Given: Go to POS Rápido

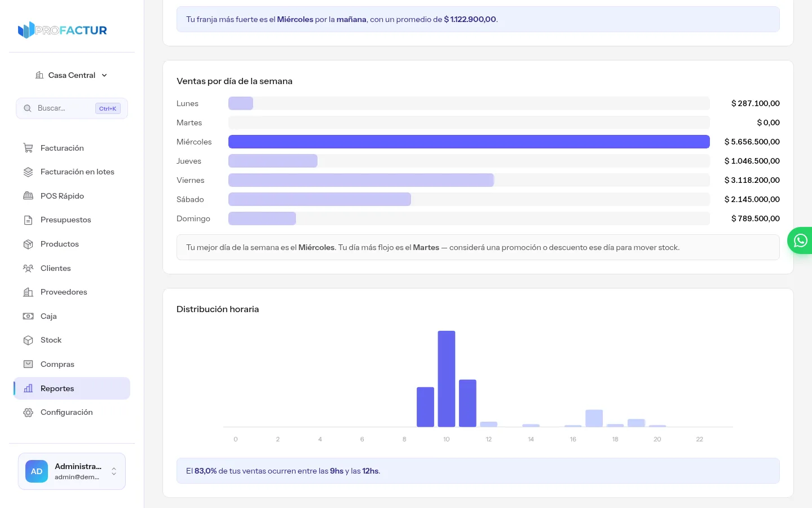Looking at the screenshot, I should click(x=72, y=196).
